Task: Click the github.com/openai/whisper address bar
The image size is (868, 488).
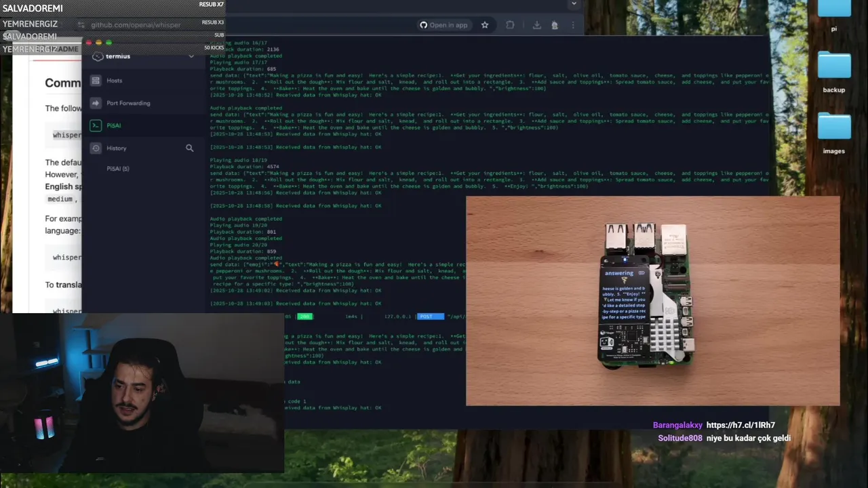Action: pos(136,25)
